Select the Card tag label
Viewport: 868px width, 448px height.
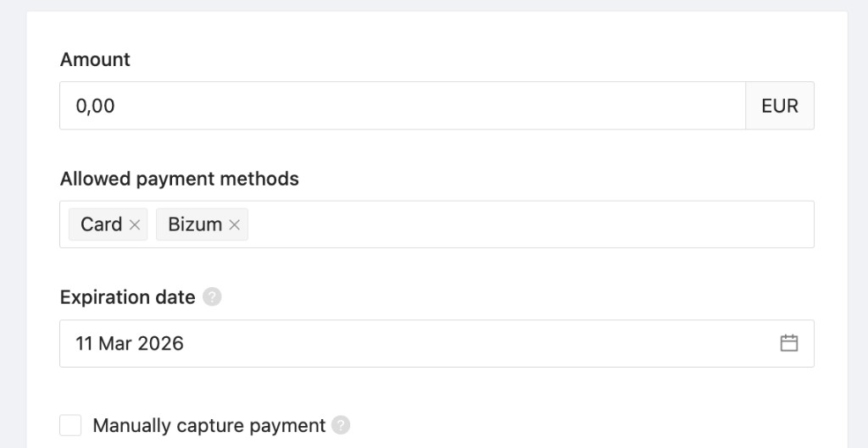click(101, 224)
